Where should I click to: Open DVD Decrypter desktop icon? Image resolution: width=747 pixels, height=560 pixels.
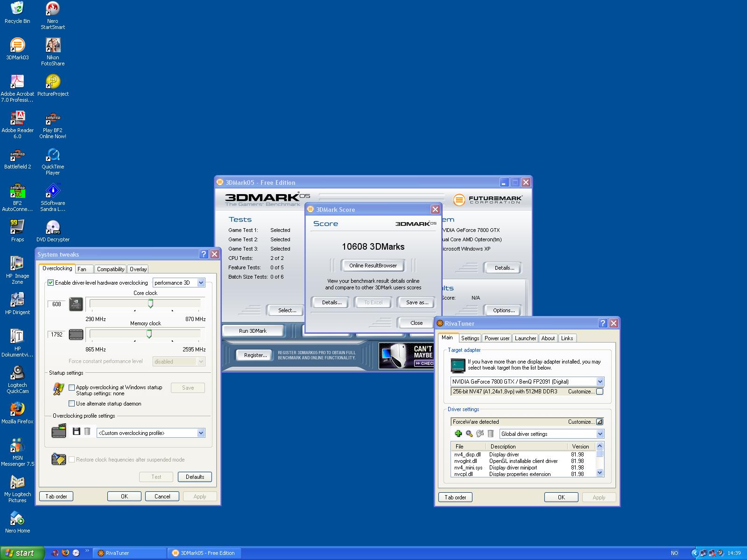click(x=53, y=231)
